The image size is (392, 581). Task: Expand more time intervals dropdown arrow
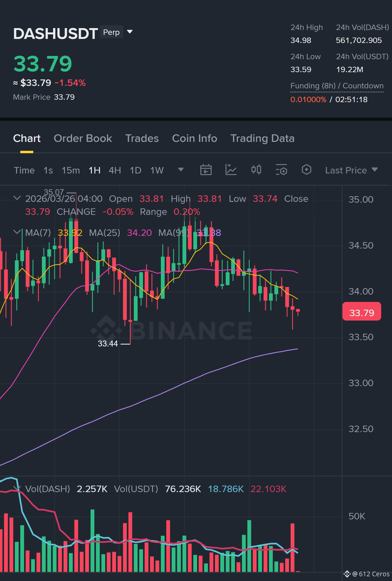(181, 170)
